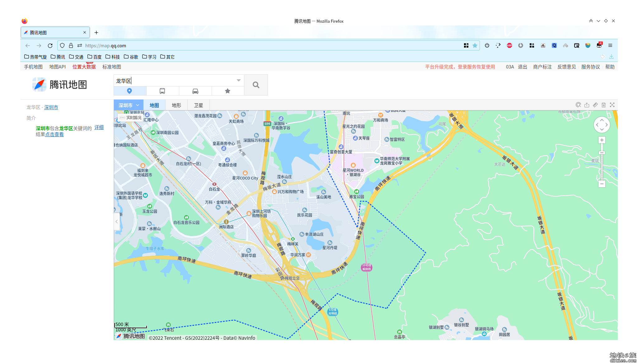
Task: Switch to driving route car icon
Action: click(x=195, y=91)
